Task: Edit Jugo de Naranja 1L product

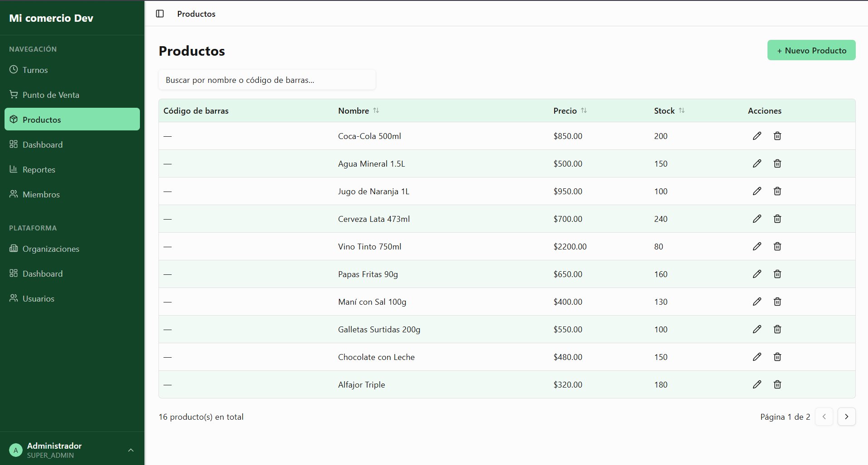Action: [x=757, y=191]
